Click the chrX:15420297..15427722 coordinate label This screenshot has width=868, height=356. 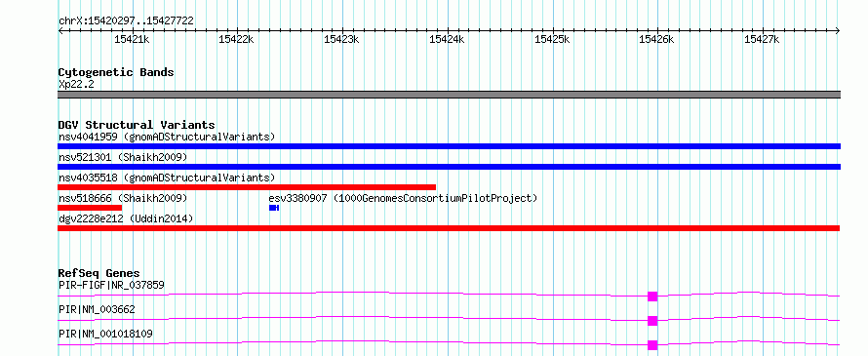[126, 21]
